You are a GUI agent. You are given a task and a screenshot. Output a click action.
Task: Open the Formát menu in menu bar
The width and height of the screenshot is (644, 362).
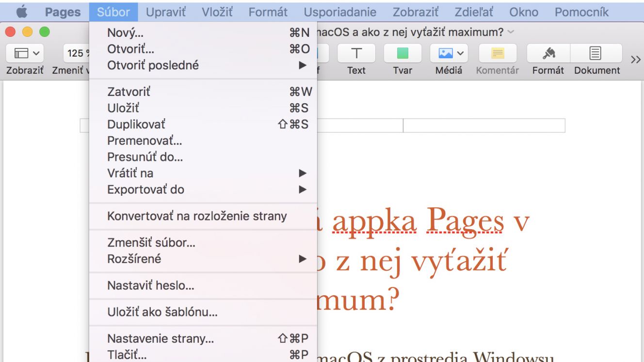[268, 12]
